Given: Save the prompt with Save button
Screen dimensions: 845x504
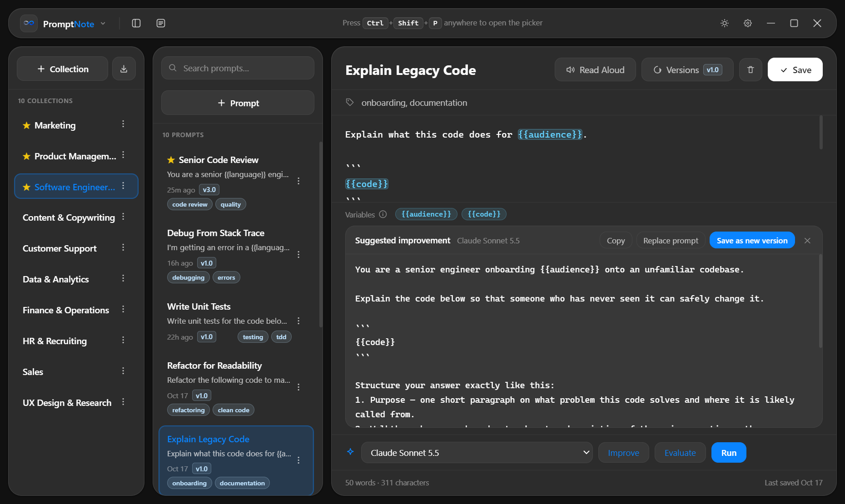Looking at the screenshot, I should click(795, 70).
